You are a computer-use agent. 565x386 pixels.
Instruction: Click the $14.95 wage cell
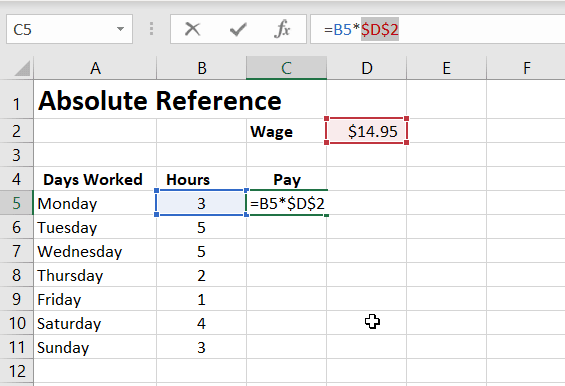366,131
